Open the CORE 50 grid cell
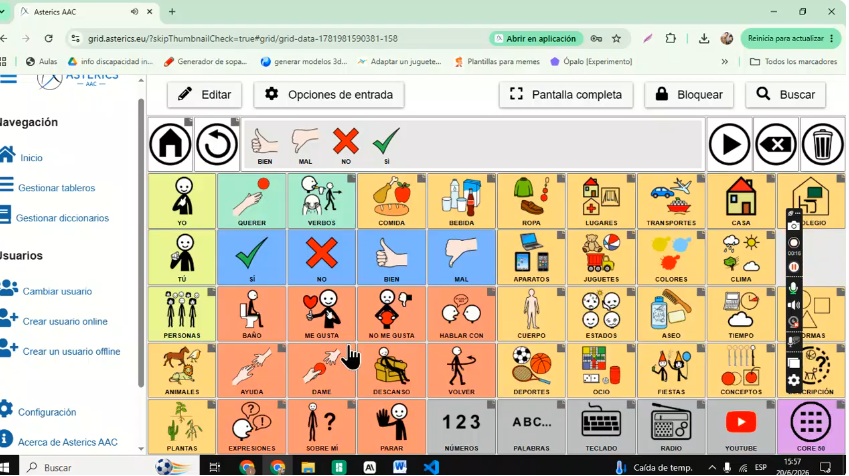Screen dimensions: 849x476 pyautogui.click(x=811, y=426)
